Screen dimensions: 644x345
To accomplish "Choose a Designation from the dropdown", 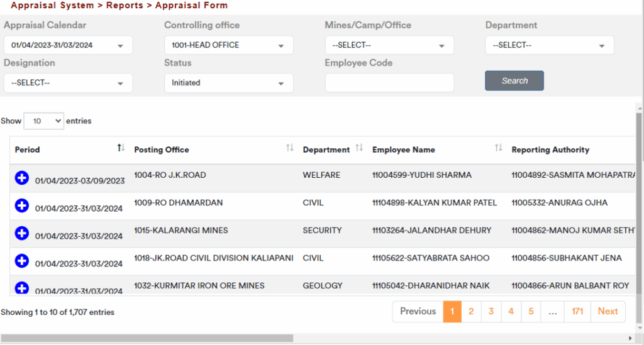I will (x=68, y=83).
